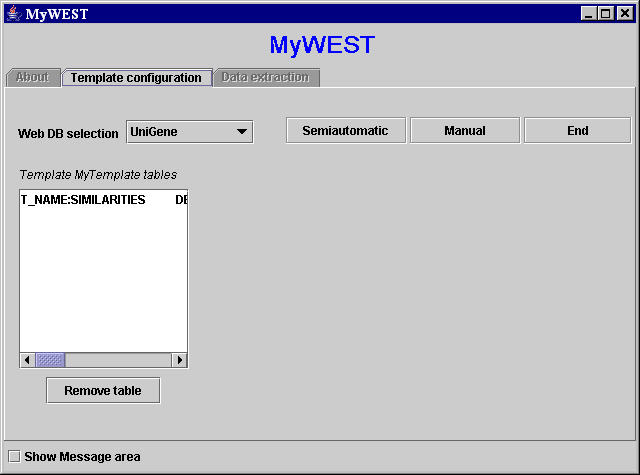Start Semiautomatic template configuration
Screen dimensions: 640x475
coord(346,131)
